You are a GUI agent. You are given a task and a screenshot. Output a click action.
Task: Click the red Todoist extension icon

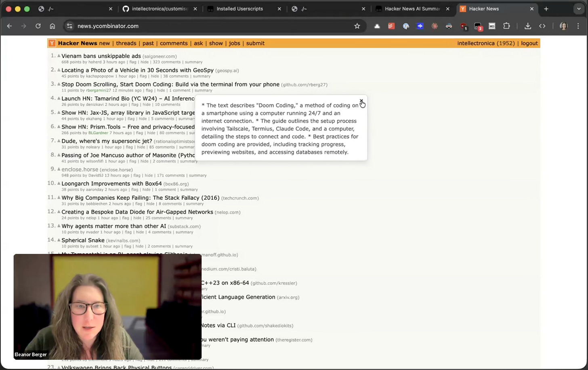pos(391,26)
